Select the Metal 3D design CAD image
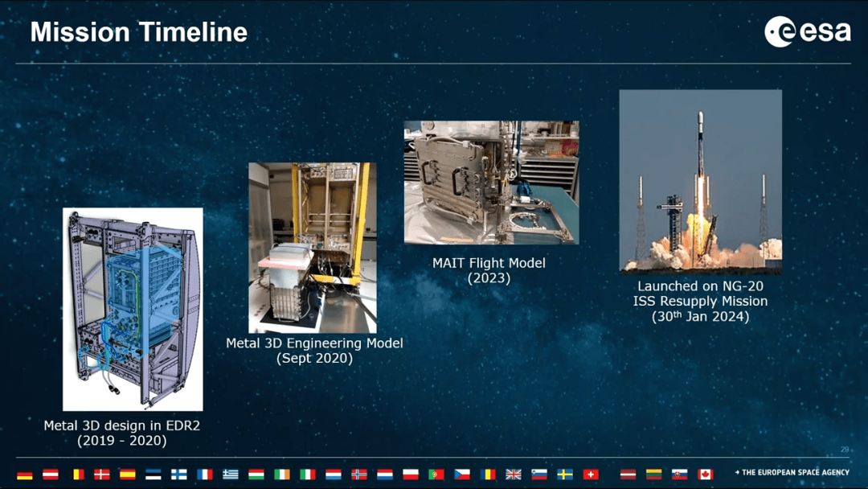868x489 pixels. tap(133, 310)
